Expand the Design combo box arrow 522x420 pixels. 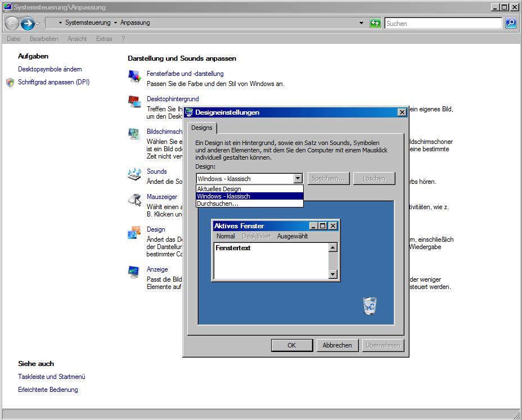click(x=298, y=179)
